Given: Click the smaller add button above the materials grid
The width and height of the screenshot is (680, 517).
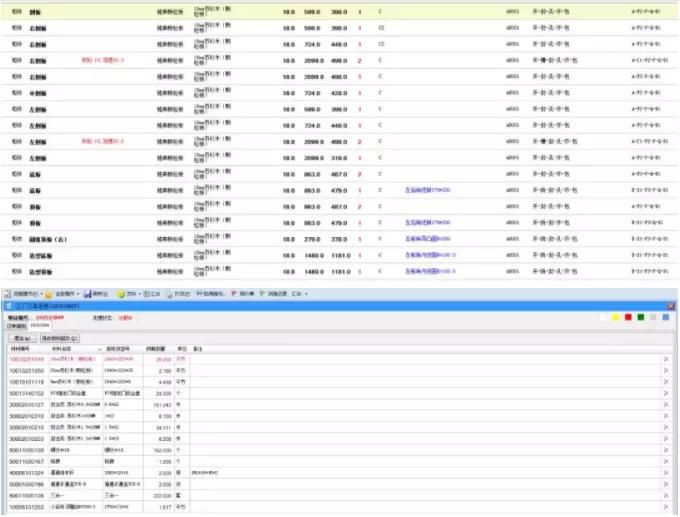Looking at the screenshot, I should pyautogui.click(x=23, y=338).
